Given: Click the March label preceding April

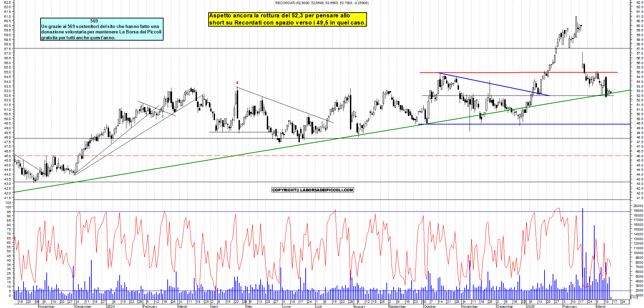Looking at the screenshot, I should point(183,306).
